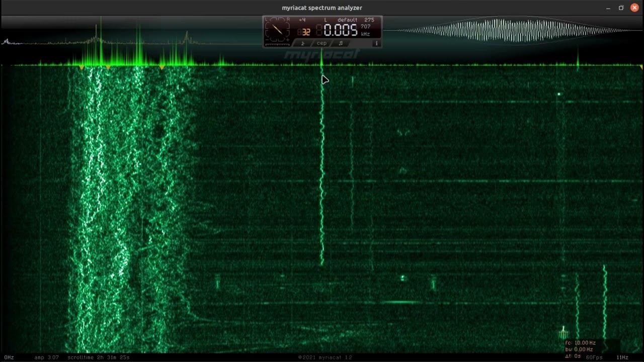Viewport: 644px width, 362px height.
Task: Select the L channel indicator
Action: [x=326, y=20]
